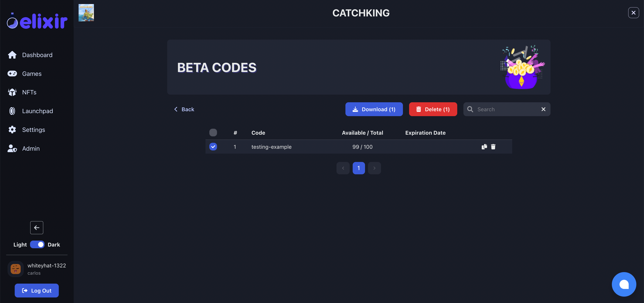
Task: Open the whiteyhat-1322 profile avatar
Action: (16, 269)
